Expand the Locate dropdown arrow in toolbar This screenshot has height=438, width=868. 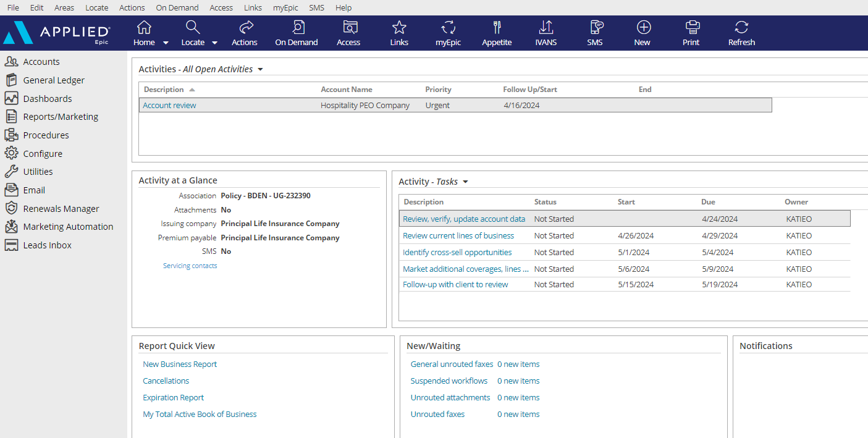(213, 43)
